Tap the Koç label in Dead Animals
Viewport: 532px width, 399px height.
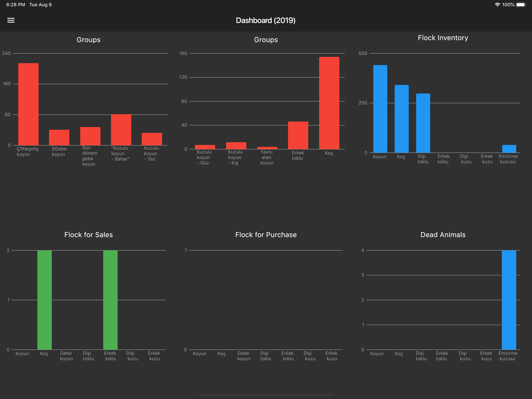(x=399, y=354)
